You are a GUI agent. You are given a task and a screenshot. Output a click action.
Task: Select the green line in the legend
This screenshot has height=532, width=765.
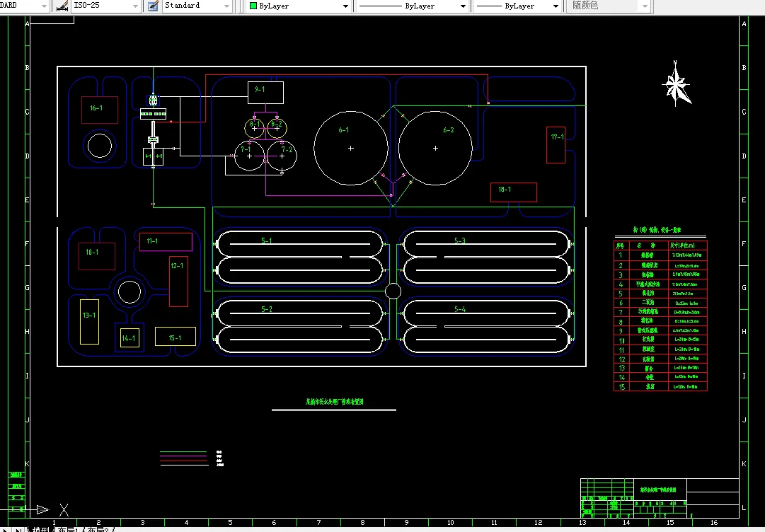[x=183, y=453]
